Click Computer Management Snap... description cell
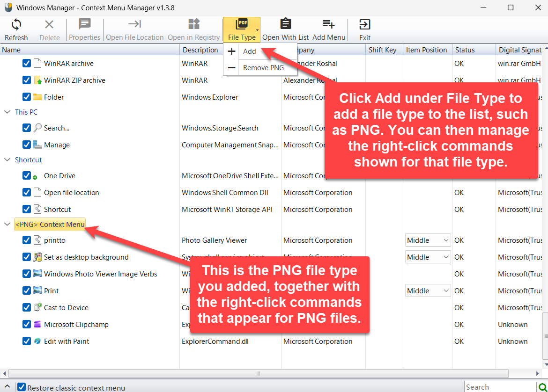This screenshot has width=548, height=392. pos(230,145)
